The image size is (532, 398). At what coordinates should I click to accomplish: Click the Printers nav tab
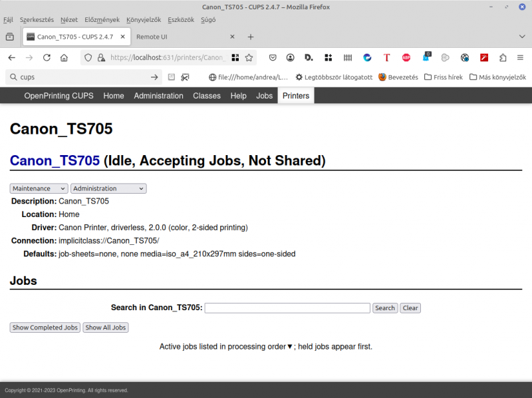(x=296, y=96)
